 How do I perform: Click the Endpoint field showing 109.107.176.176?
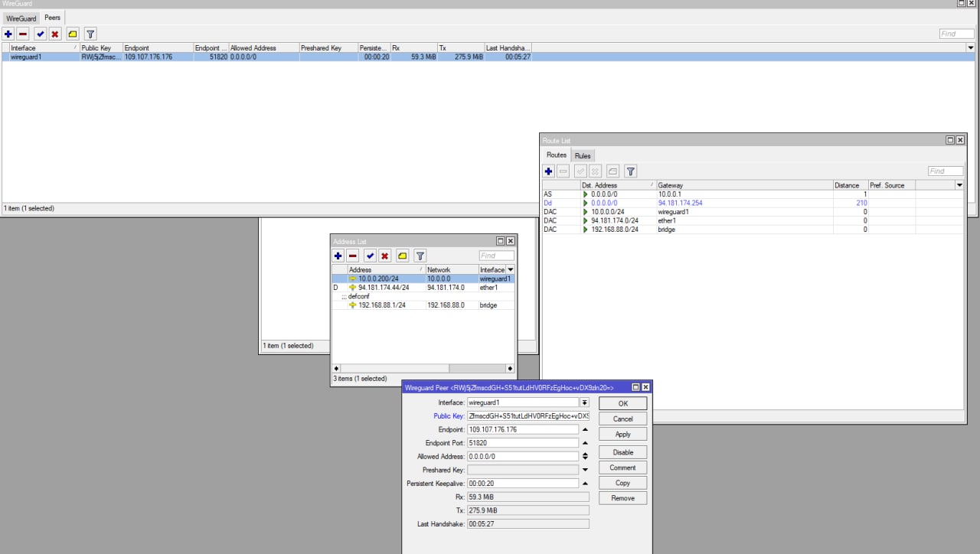click(523, 430)
